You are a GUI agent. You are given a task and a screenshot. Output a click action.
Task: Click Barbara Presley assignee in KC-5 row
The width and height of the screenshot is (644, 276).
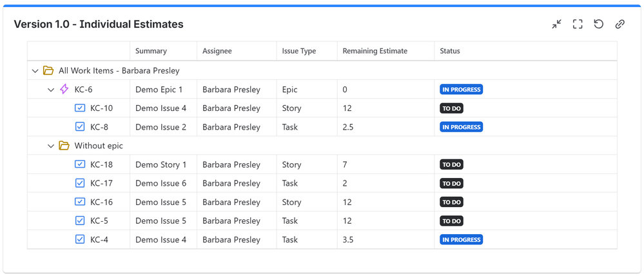(231, 221)
